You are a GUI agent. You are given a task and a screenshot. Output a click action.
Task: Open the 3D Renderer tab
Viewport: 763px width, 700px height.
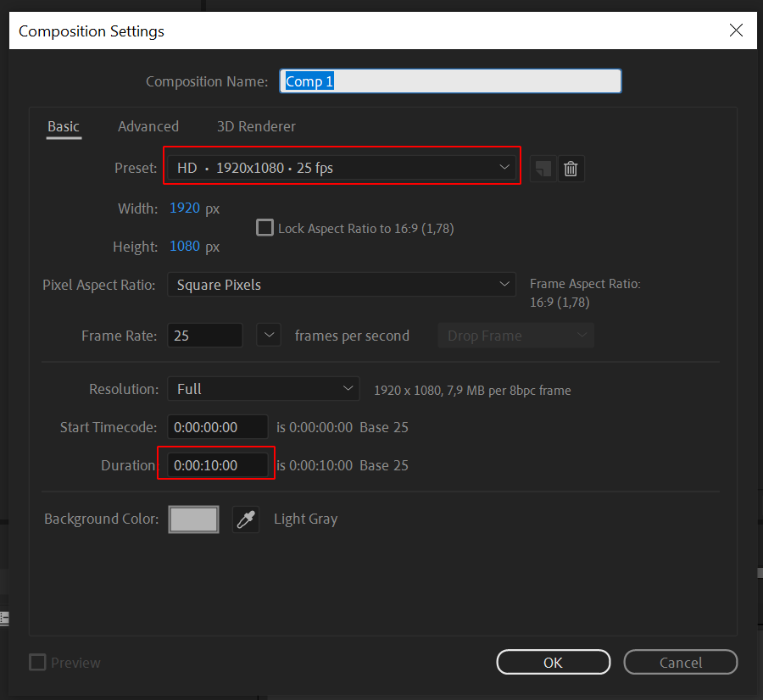[256, 126]
